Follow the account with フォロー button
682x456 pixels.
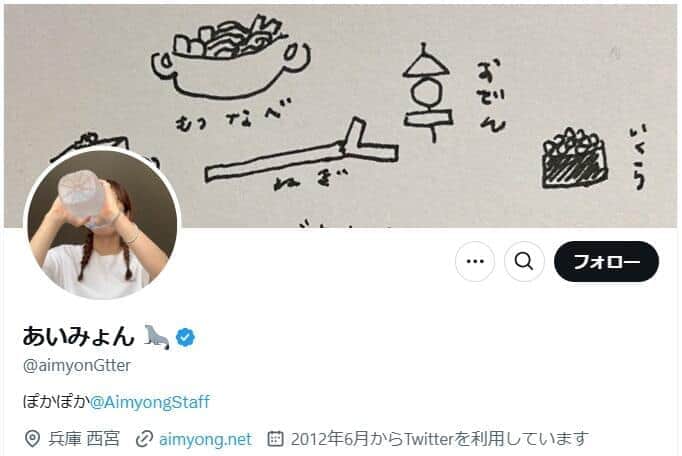(x=606, y=262)
